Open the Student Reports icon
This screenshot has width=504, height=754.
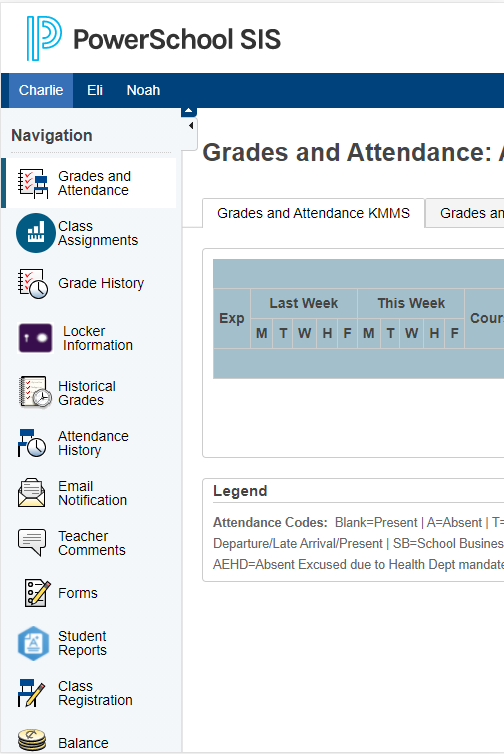coord(33,643)
